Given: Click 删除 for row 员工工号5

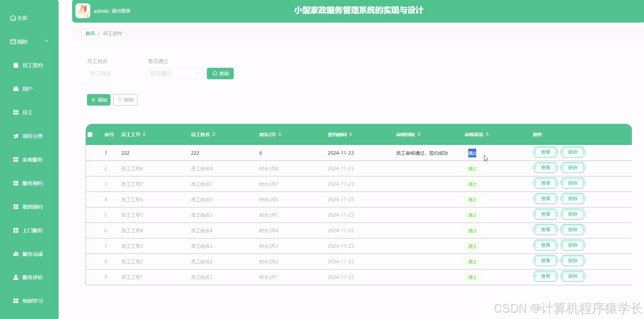Looking at the screenshot, I should point(573,214).
